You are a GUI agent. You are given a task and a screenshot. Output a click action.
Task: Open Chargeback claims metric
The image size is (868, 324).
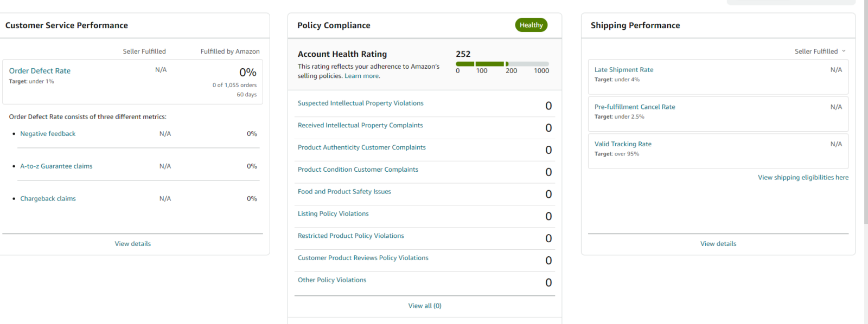(48, 199)
